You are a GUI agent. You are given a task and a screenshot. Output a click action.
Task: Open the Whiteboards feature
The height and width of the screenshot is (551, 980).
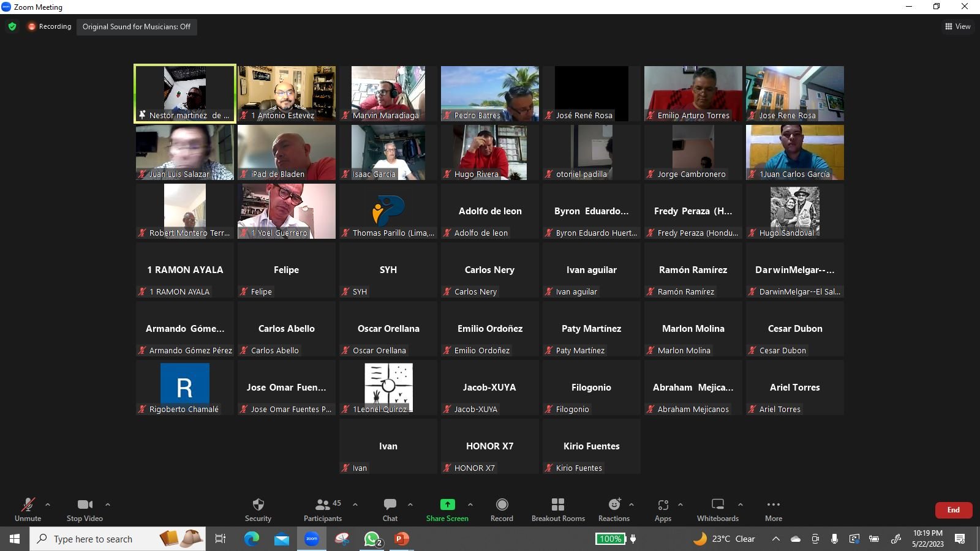click(x=717, y=509)
